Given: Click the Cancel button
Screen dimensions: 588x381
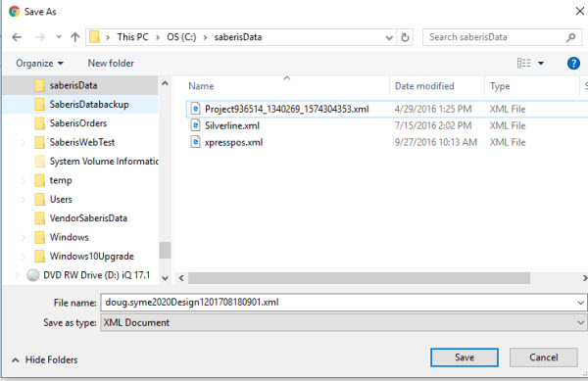Looking at the screenshot, I should pyautogui.click(x=543, y=357).
